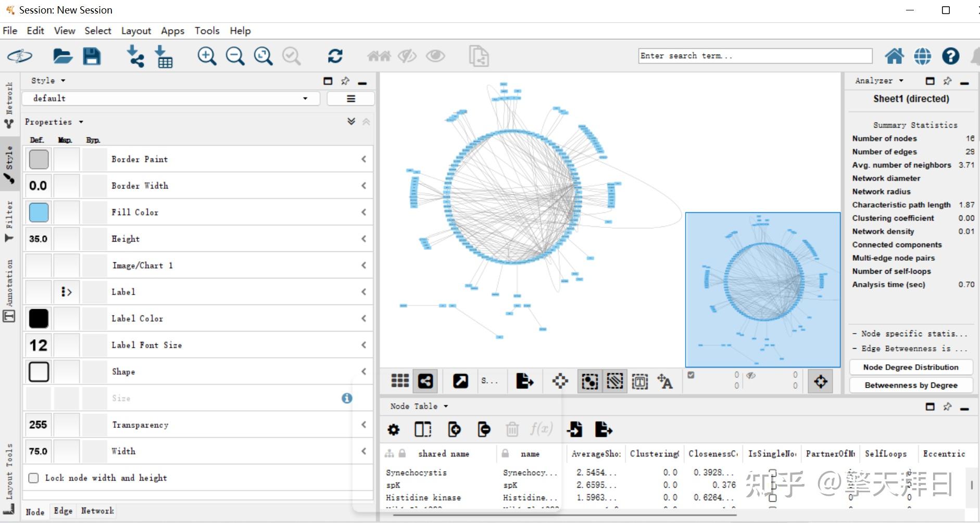The width and height of the screenshot is (980, 523).
Task: Toggle the show-all eye icon in the toolbar
Action: tap(435, 56)
